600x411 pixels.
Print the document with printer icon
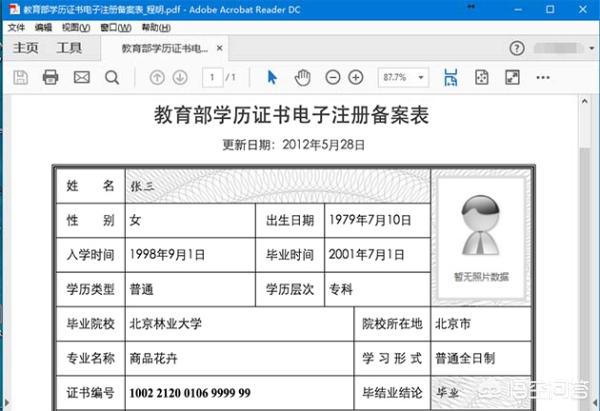(x=51, y=77)
